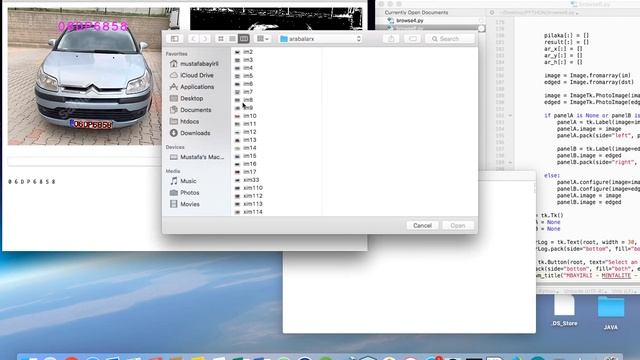Select file xim33 in list
The image size is (640, 360).
pos(247,180)
